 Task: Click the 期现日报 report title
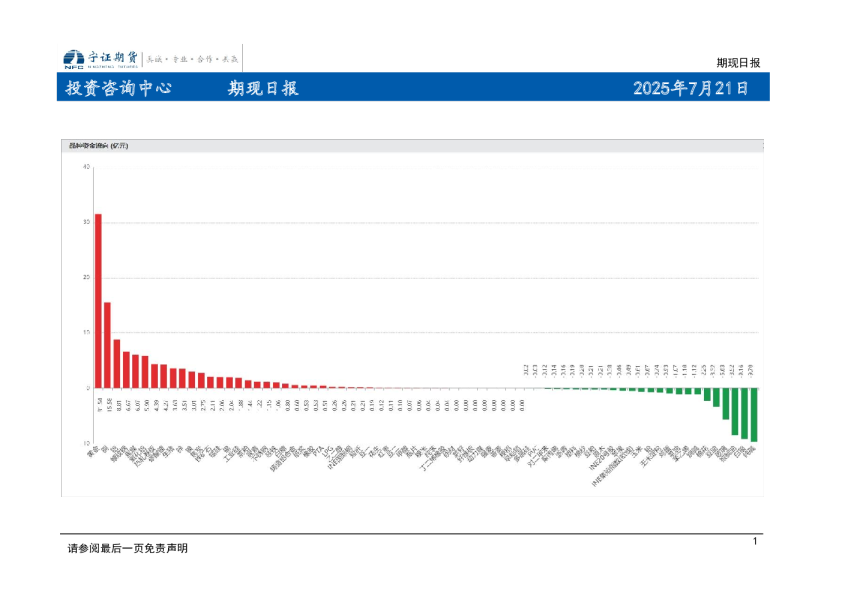[x=263, y=88]
